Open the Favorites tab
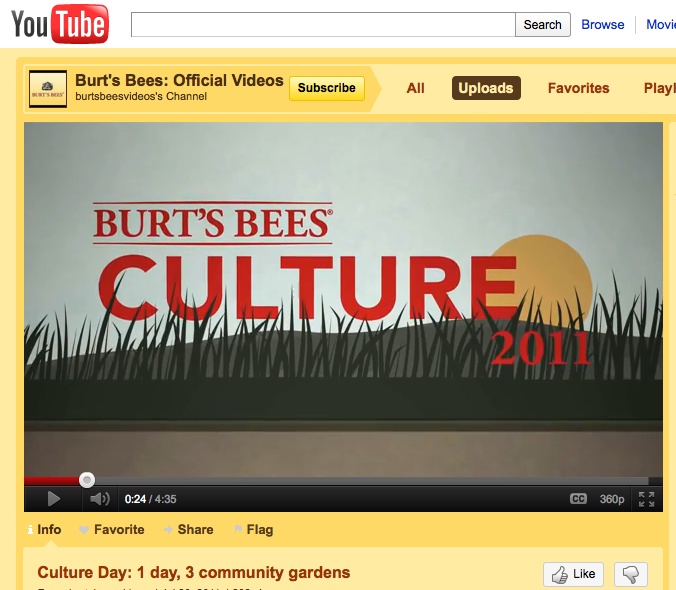Viewport: 676px width, 590px height. [578, 88]
